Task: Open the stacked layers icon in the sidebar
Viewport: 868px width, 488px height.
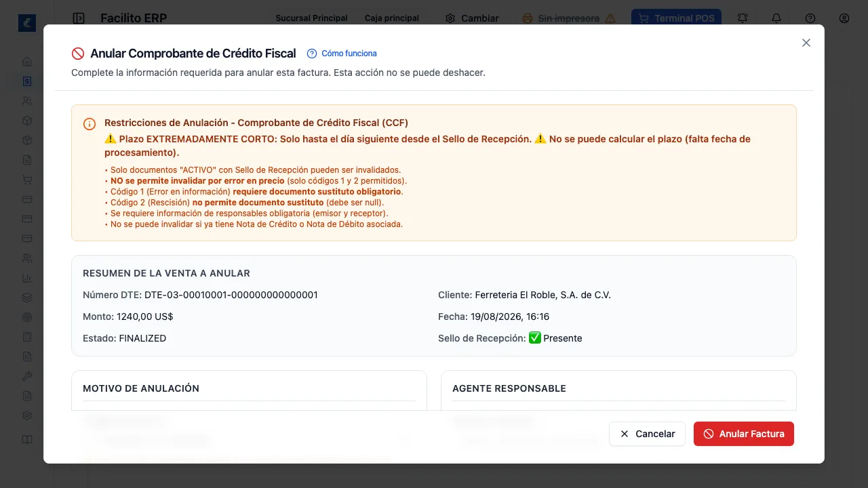Action: [27, 298]
